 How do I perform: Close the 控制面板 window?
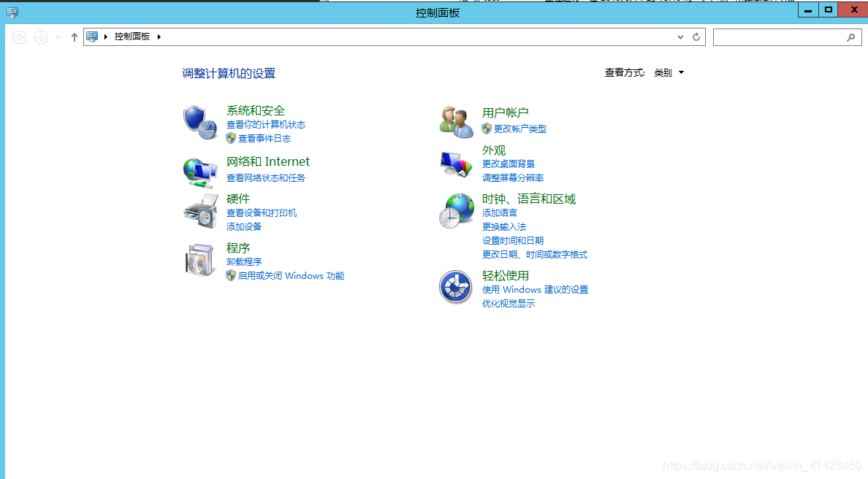coord(853,10)
